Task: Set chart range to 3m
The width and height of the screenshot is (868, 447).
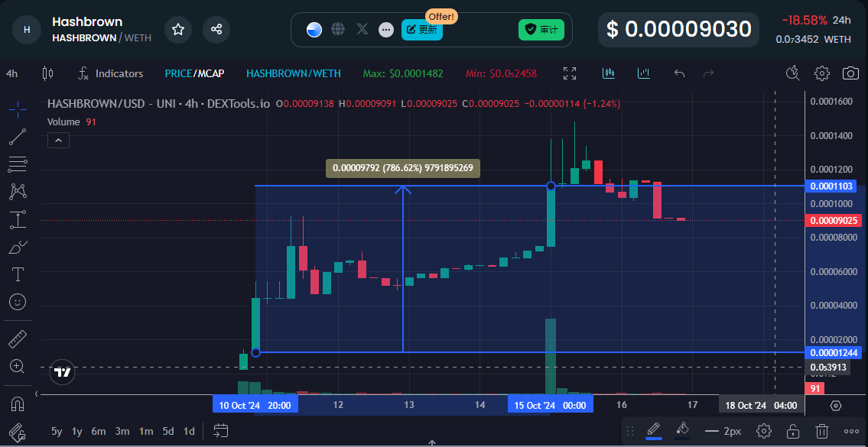Action: pos(122,431)
